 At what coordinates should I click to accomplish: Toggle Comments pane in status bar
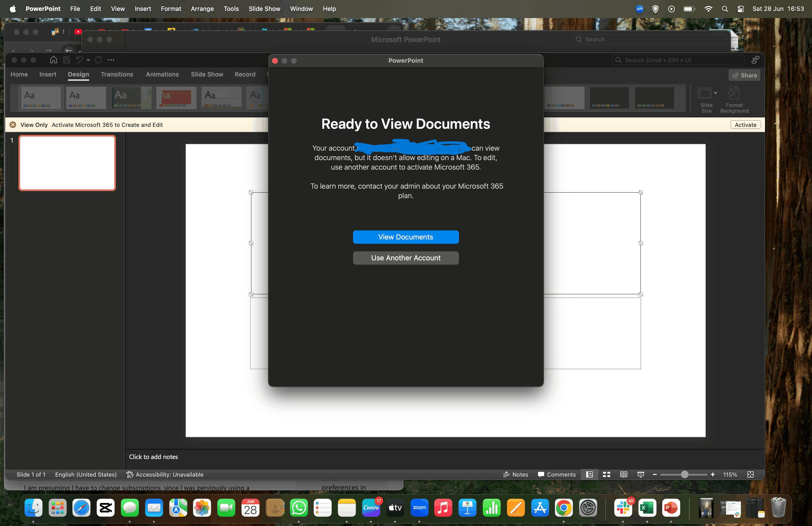557,474
